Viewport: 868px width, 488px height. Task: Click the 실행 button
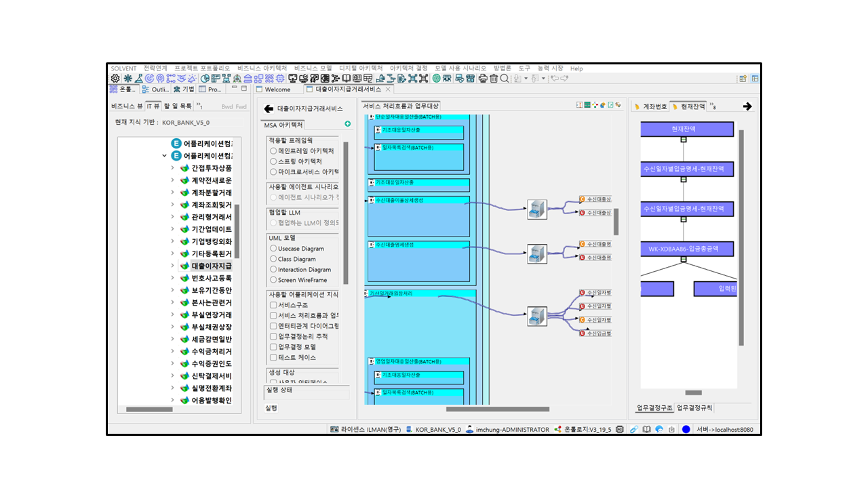coord(271,408)
